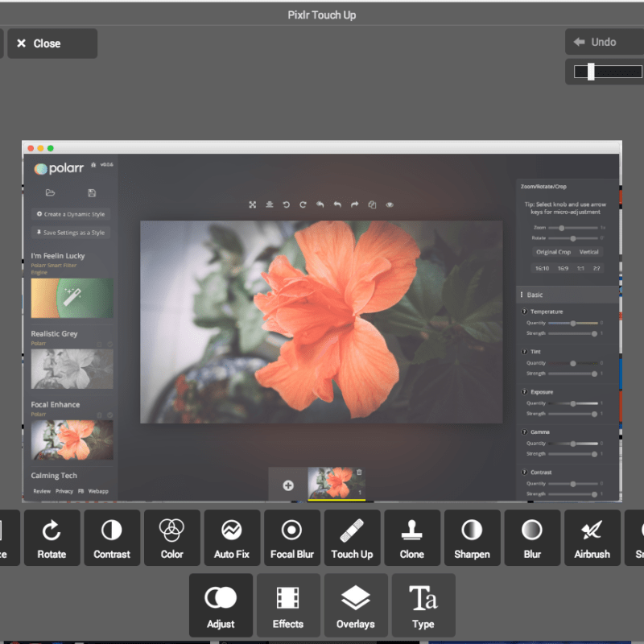Select the 16:9 crop ratio
This screenshot has height=644, width=644.
(563, 269)
